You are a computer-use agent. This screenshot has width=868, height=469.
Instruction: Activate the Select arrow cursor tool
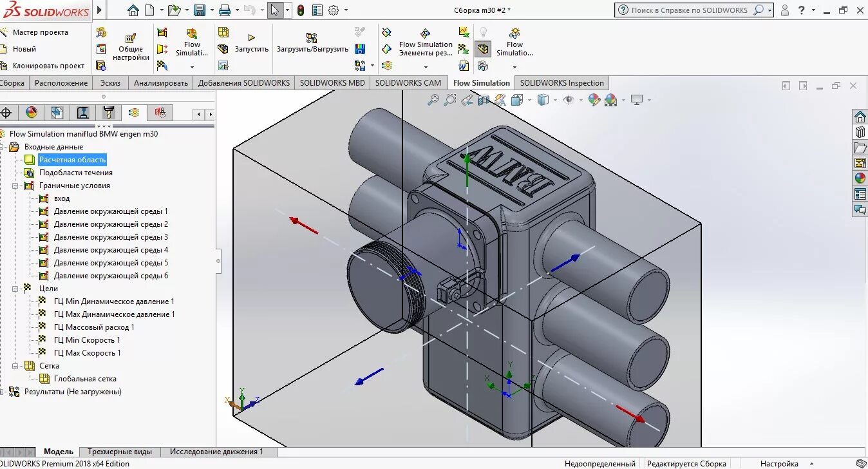click(275, 10)
